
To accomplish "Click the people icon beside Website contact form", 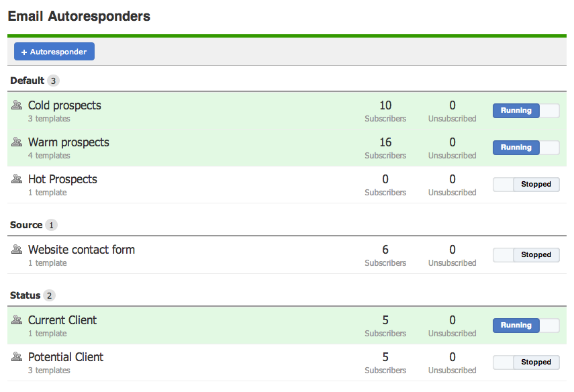I will [17, 250].
